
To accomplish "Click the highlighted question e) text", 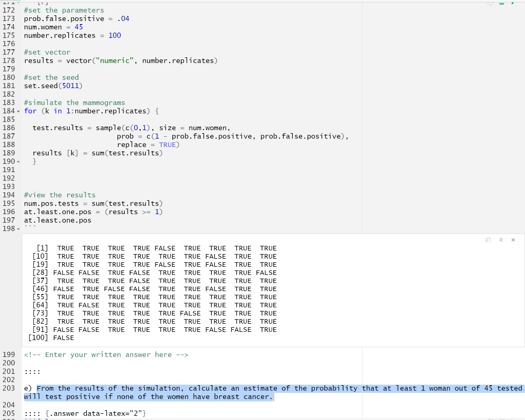I will [x=273, y=392].
